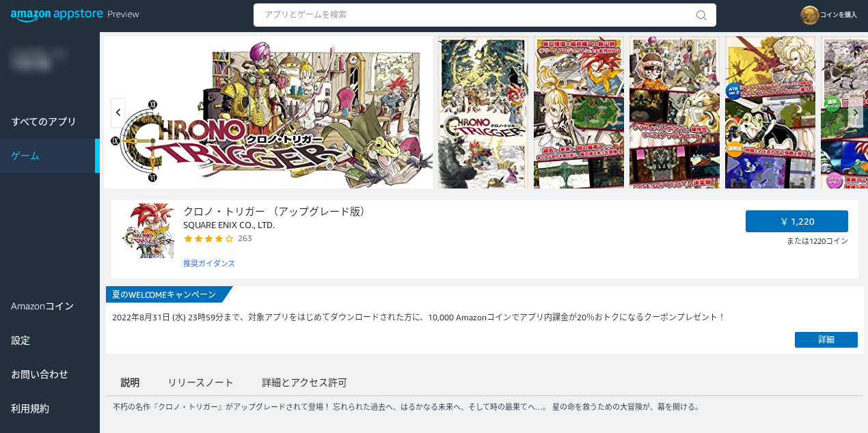Buy app with ¥1,220 button

(x=797, y=221)
